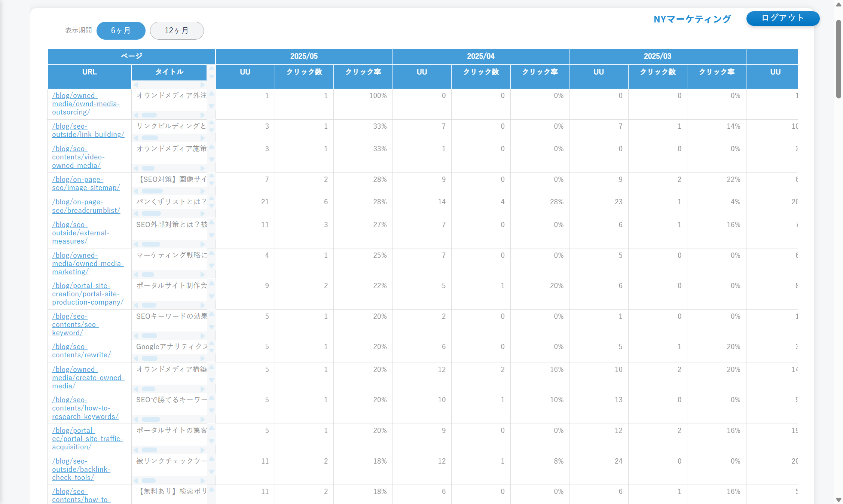Click down arrow in オウンドメディア施策 title cell

211,159
